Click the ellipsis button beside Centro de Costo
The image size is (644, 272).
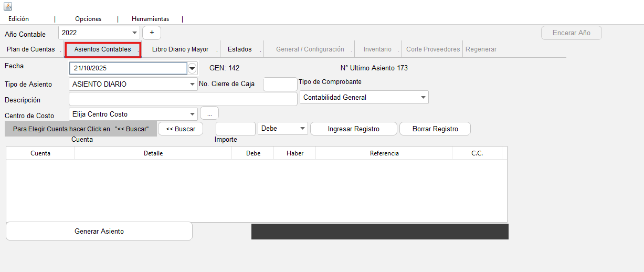click(209, 113)
